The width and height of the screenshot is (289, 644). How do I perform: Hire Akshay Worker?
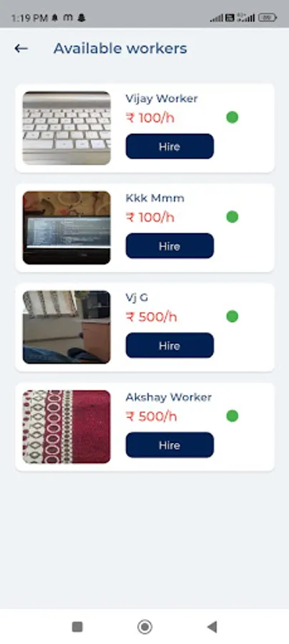(x=170, y=445)
